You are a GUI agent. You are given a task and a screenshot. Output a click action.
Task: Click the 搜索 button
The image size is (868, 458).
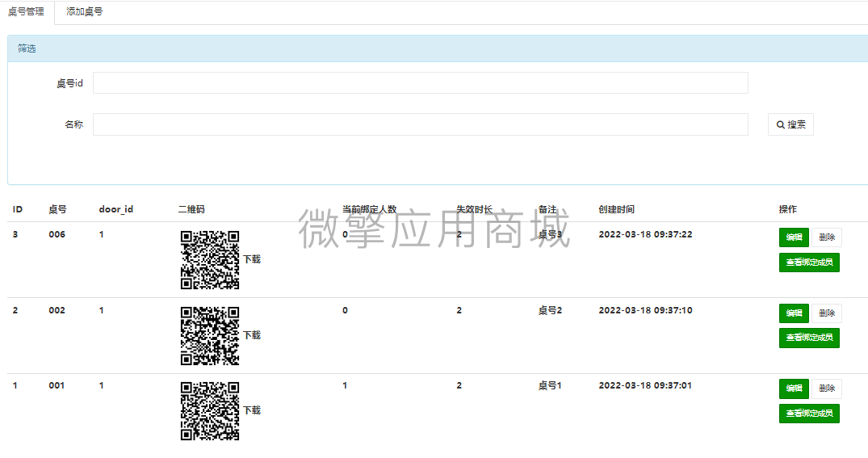pos(790,124)
